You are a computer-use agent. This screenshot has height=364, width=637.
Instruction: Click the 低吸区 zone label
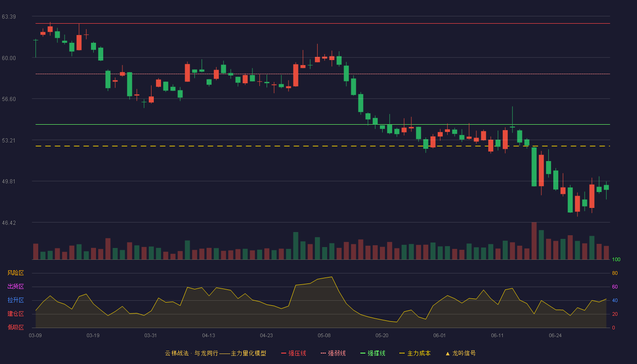click(x=15, y=328)
